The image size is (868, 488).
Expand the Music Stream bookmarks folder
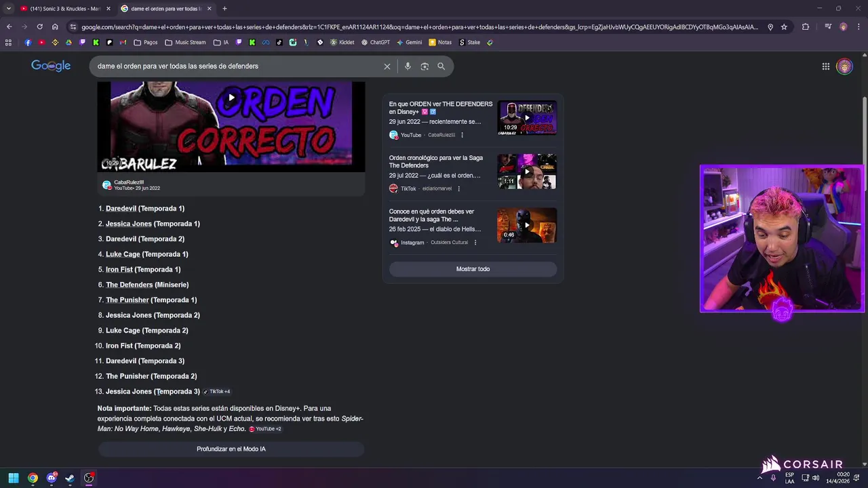[x=185, y=42]
